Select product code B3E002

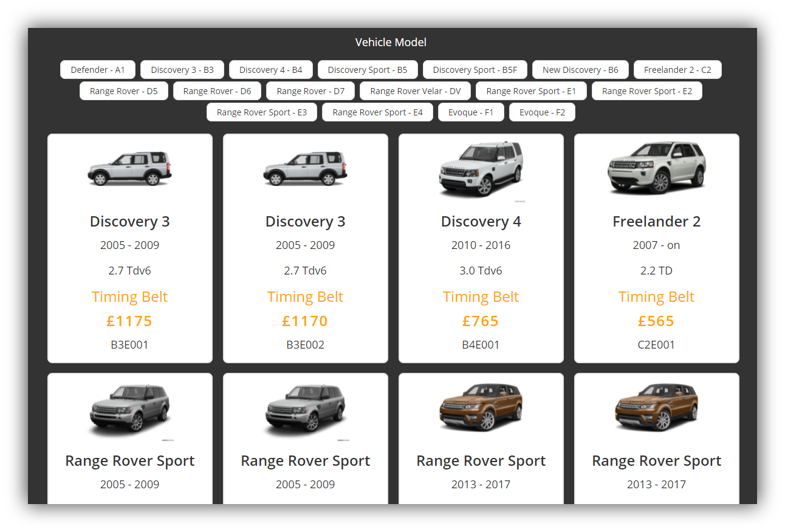coord(306,345)
